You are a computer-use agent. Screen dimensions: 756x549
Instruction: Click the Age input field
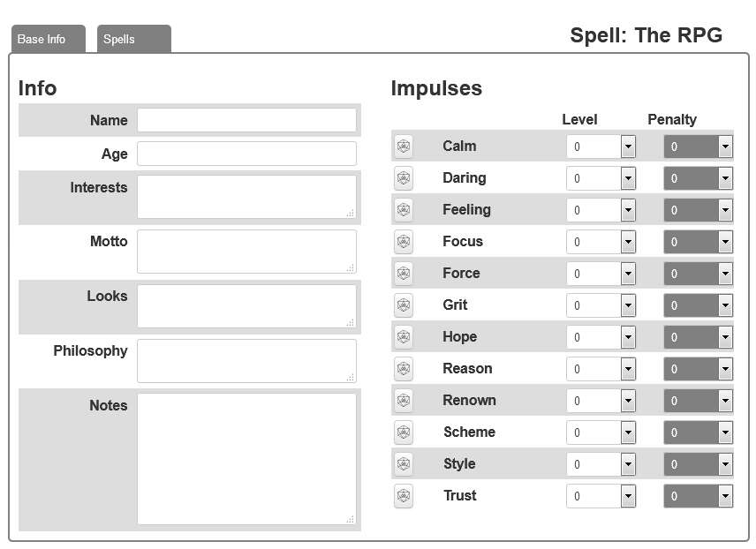247,154
